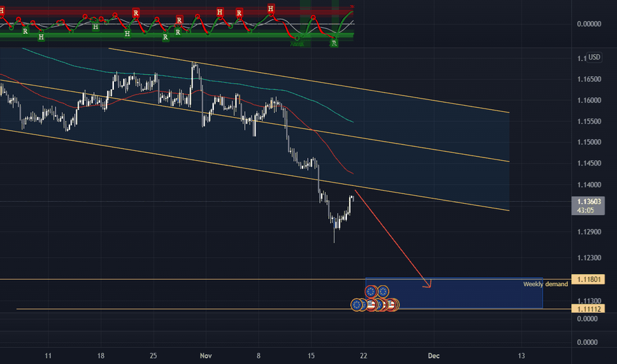Screen dimensions: 617x364
Task: Select the blue Weekly demand rectangle zone
Action: [x=454, y=293]
